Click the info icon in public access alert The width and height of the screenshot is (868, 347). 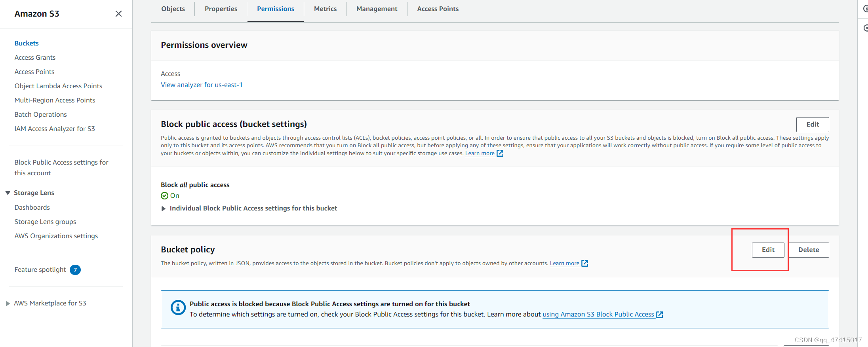[178, 307]
